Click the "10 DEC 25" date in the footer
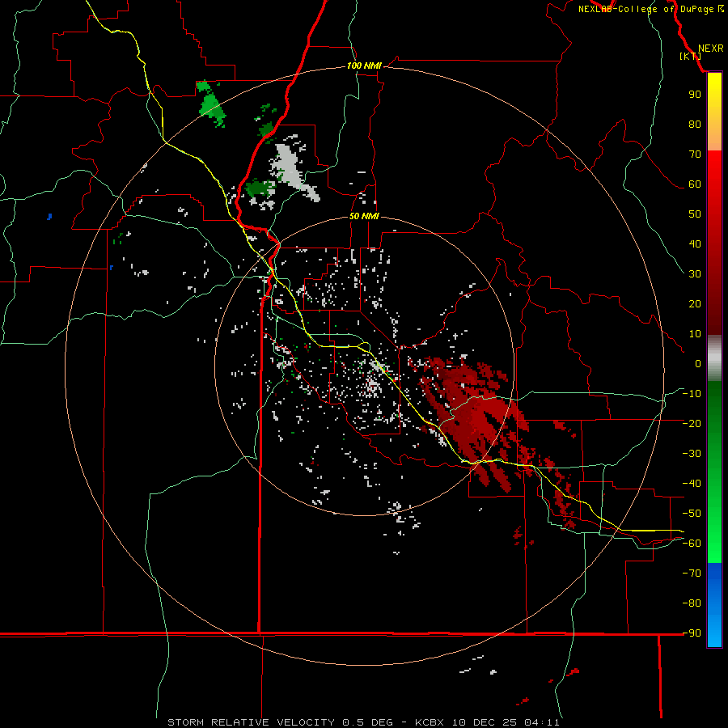728x728 pixels. (485, 722)
